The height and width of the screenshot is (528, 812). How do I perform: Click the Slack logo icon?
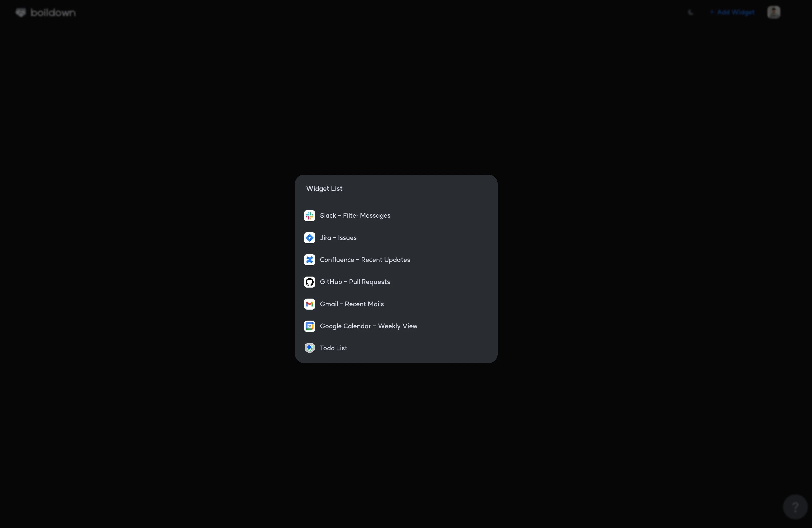coord(309,216)
